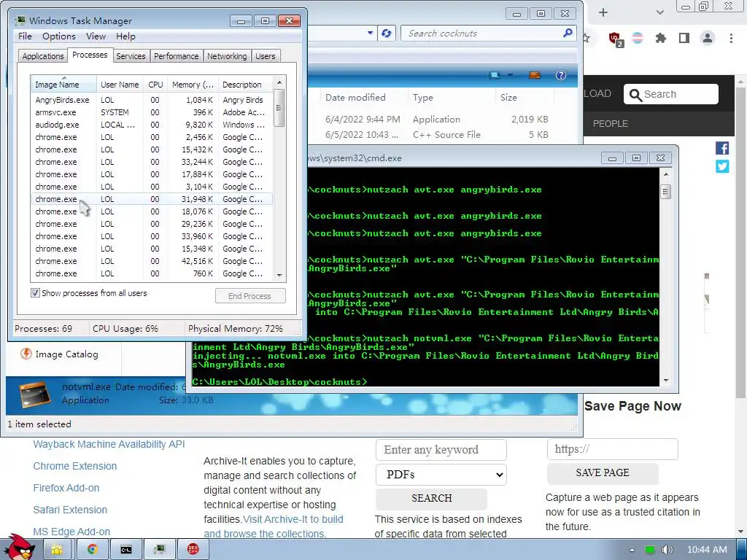Open the PDFs media type dropdown
747x560 pixels.
(x=441, y=475)
